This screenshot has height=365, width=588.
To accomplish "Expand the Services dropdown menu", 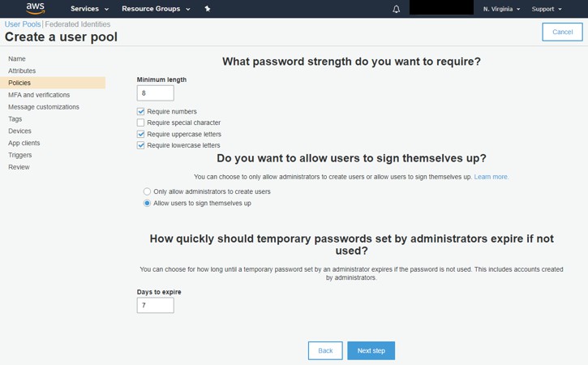I will point(89,9).
